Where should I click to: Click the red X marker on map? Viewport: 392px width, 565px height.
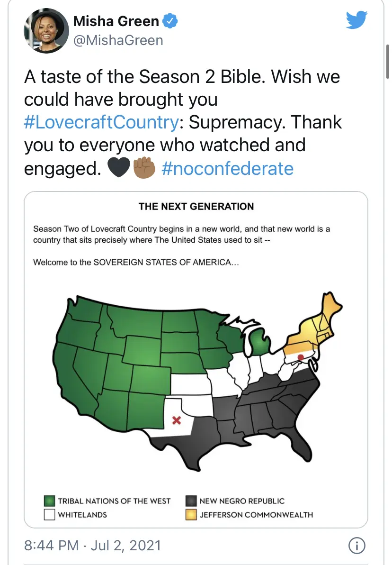[177, 419]
